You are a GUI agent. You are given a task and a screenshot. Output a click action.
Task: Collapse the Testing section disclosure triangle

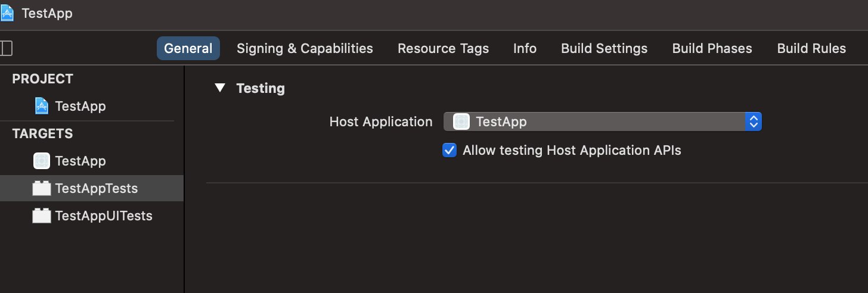click(x=220, y=88)
